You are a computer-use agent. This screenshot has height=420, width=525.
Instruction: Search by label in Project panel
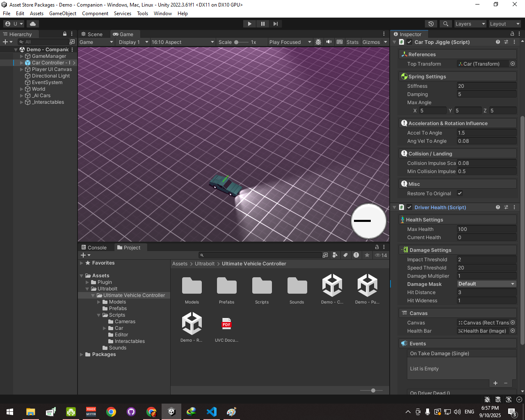point(346,255)
